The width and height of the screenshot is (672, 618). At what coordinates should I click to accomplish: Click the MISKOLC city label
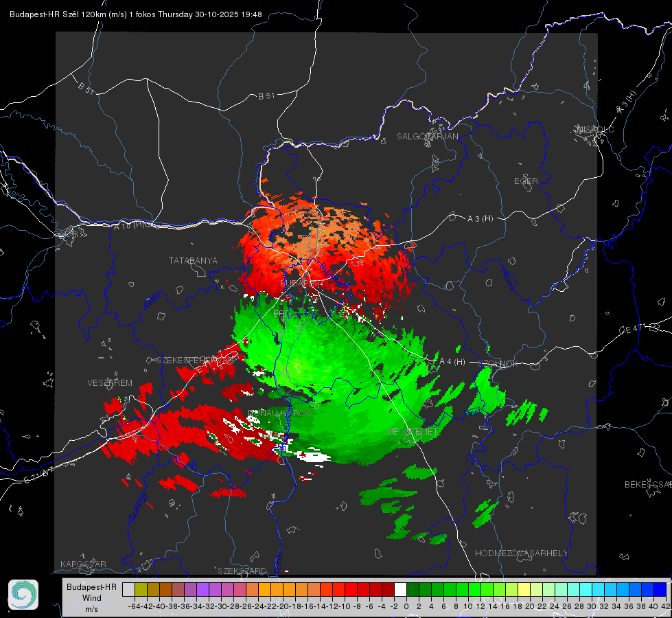point(596,129)
